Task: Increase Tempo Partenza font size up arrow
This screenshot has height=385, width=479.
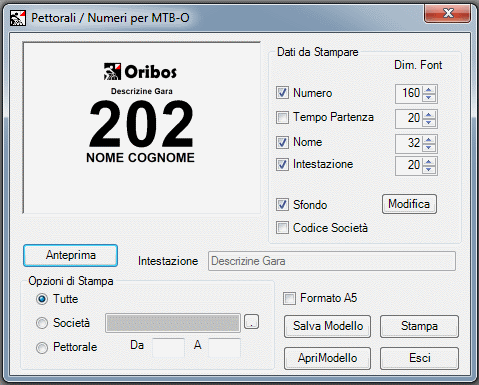Action: (x=429, y=115)
